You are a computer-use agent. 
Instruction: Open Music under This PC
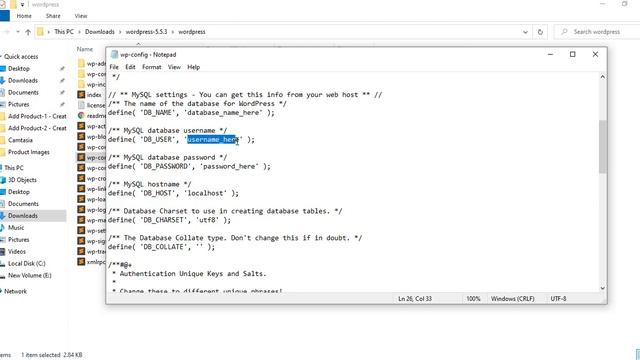click(x=16, y=227)
